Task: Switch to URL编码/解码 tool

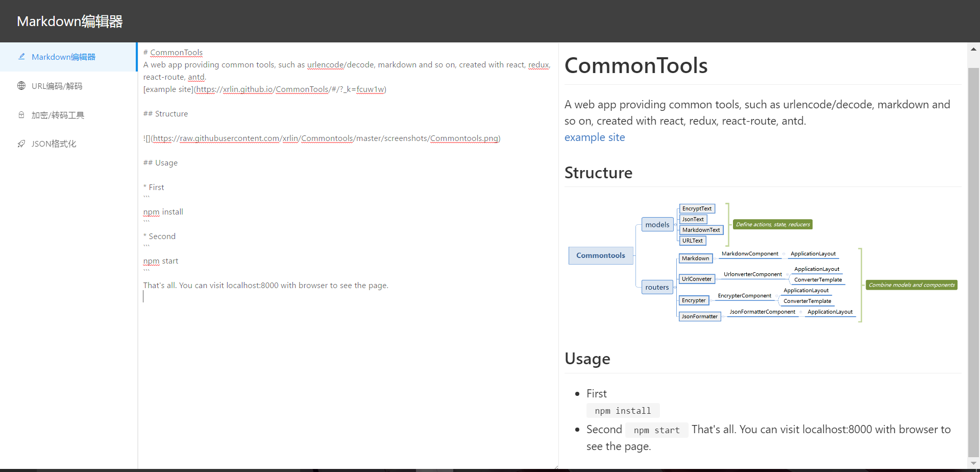Action: click(x=68, y=86)
